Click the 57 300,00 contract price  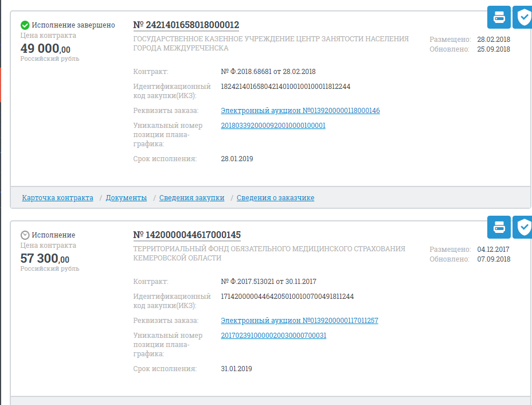pyautogui.click(x=45, y=259)
